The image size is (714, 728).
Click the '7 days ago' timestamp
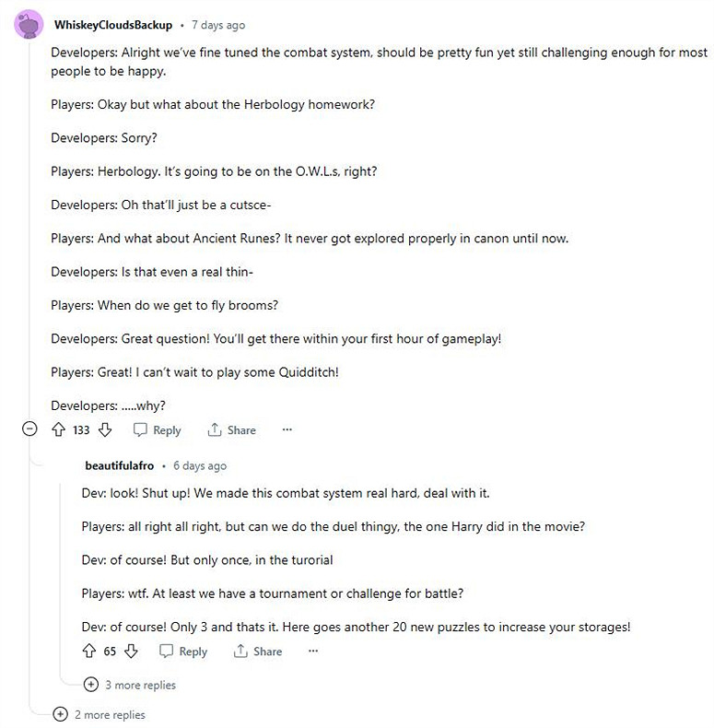(218, 25)
